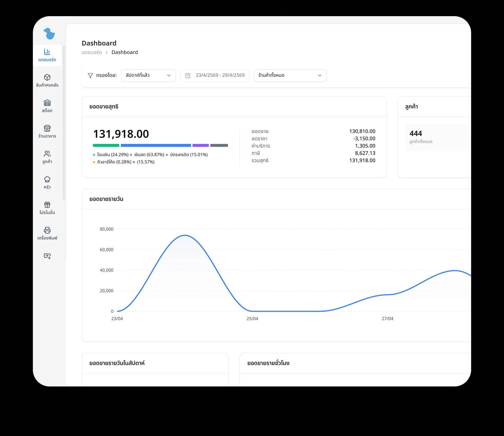This screenshot has height=436, width=504.
Task: Click the green โอนเงิน bar segment
Action: (106, 146)
